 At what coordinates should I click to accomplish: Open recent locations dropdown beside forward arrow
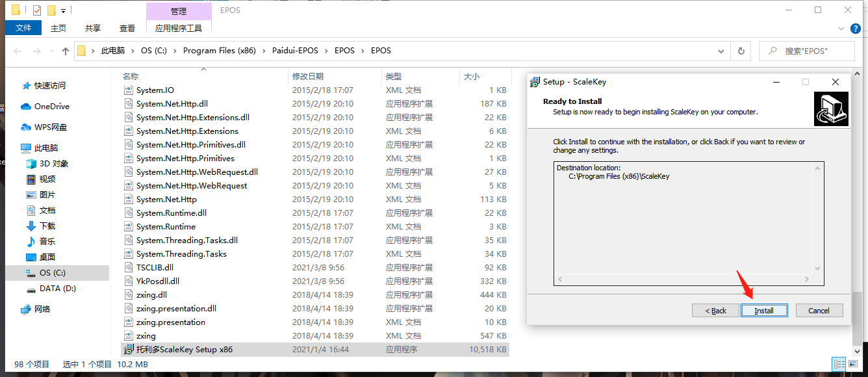tap(52, 51)
